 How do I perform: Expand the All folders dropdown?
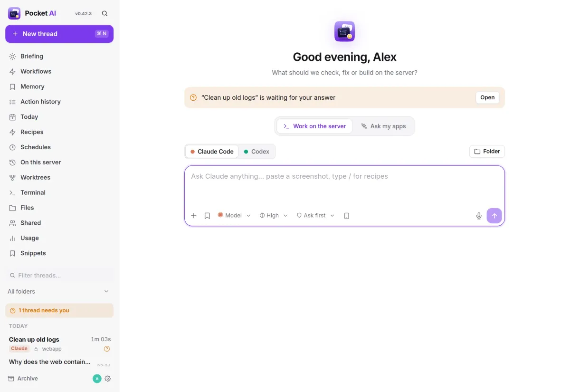click(x=59, y=291)
